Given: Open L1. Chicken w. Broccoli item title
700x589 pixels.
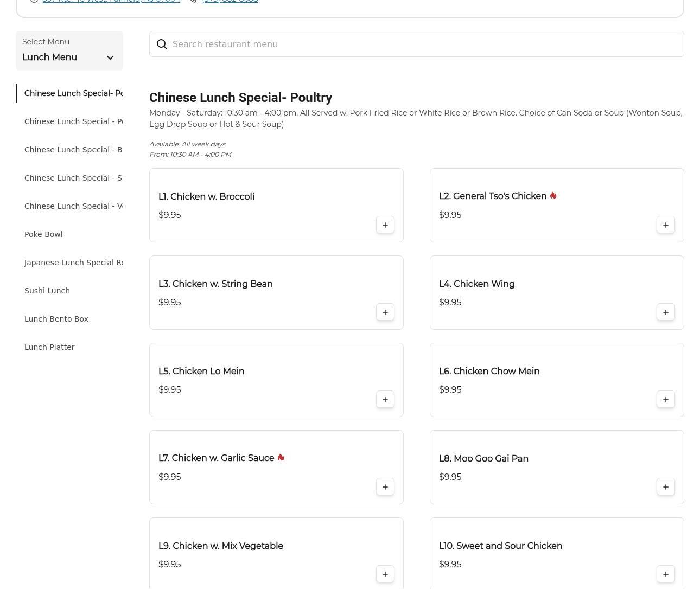Looking at the screenshot, I should pos(206,197).
